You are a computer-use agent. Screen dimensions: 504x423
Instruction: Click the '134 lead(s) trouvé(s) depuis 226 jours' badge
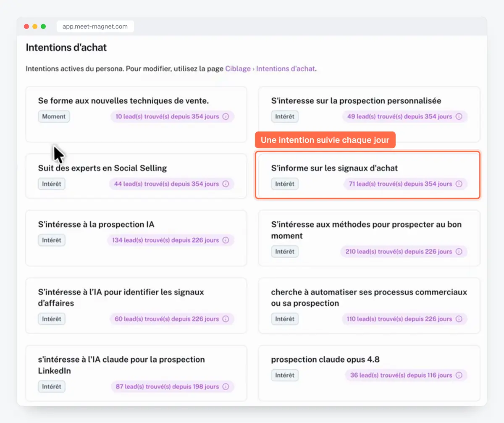171,240
